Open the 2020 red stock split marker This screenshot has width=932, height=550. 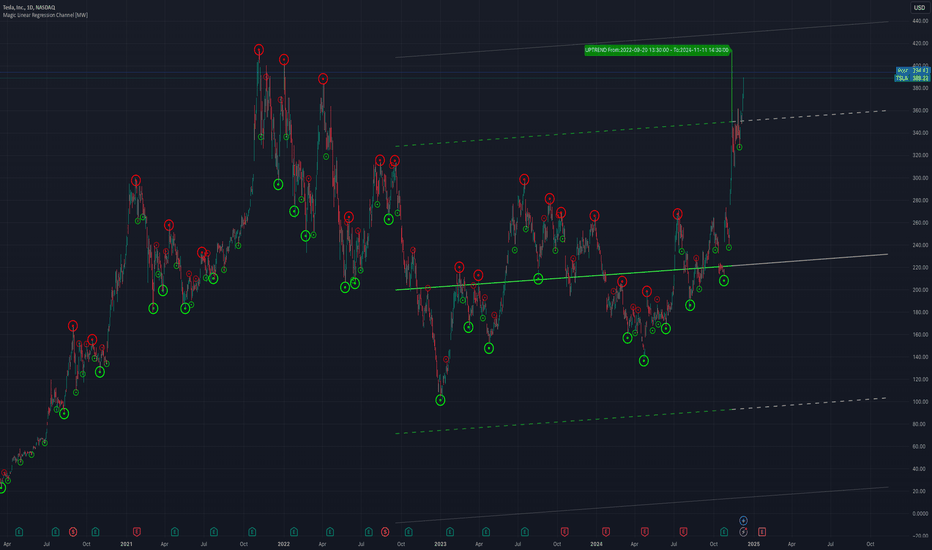(x=73, y=532)
